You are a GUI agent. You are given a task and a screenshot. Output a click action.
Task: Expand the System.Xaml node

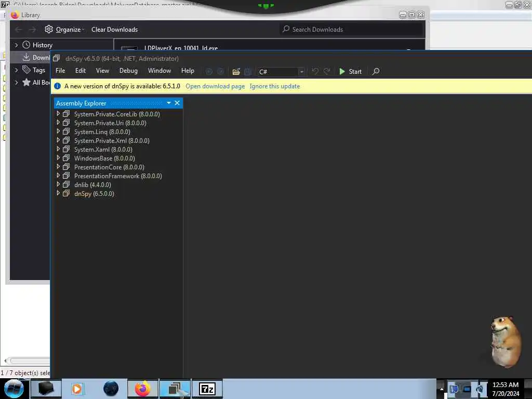point(58,149)
